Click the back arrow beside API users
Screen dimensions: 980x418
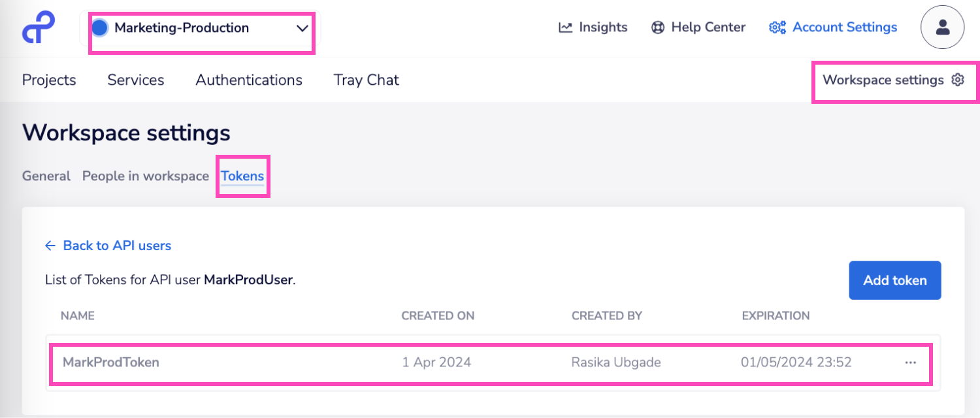(50, 246)
